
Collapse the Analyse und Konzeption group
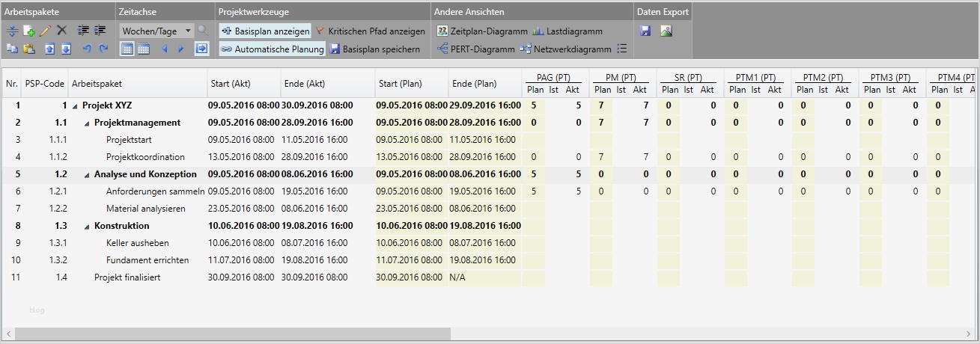point(87,175)
